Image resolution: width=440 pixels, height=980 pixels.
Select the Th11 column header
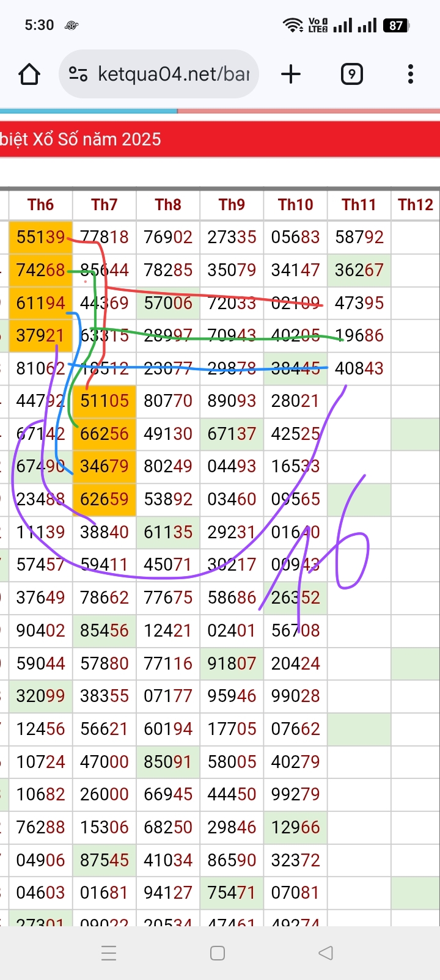(359, 205)
